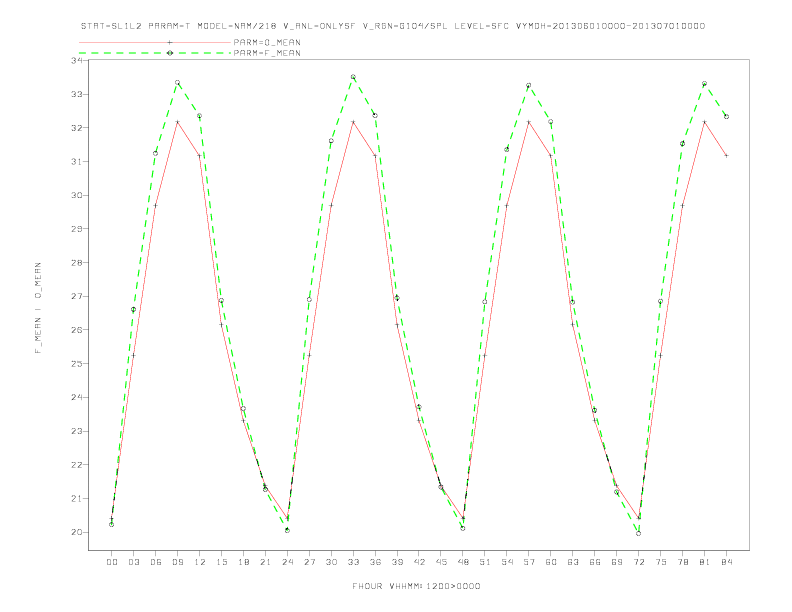This screenshot has width=792, height=612.
Task: Click the F_MEAN circle peak at hour 33
Action: [353, 77]
